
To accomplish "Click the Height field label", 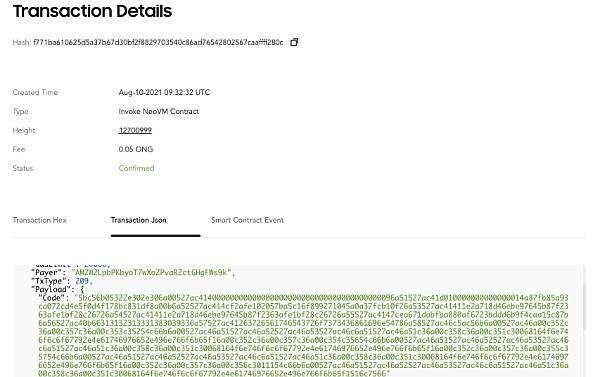I will pyautogui.click(x=24, y=130).
